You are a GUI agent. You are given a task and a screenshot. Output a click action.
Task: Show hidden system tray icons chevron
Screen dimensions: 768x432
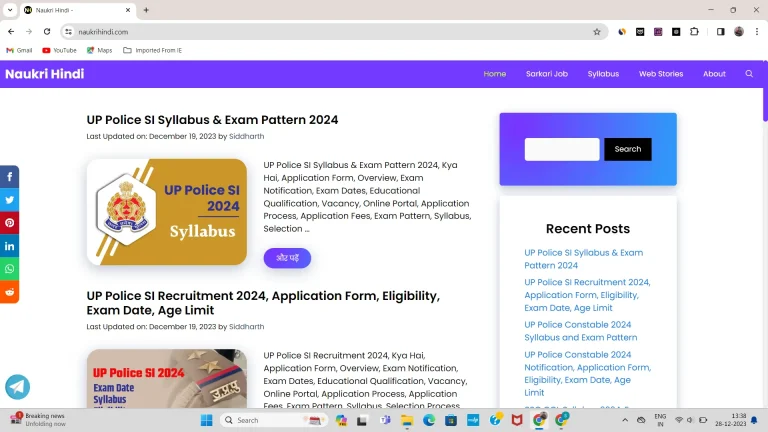625,420
